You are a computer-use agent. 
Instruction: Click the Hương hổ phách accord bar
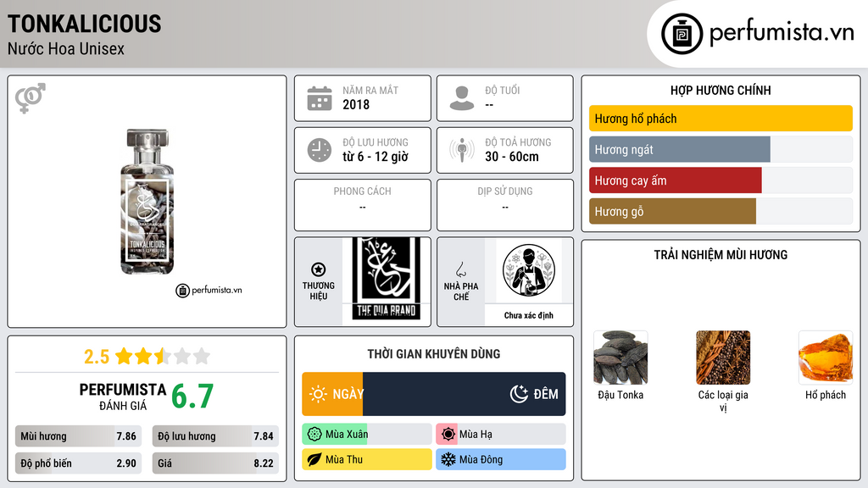721,119
